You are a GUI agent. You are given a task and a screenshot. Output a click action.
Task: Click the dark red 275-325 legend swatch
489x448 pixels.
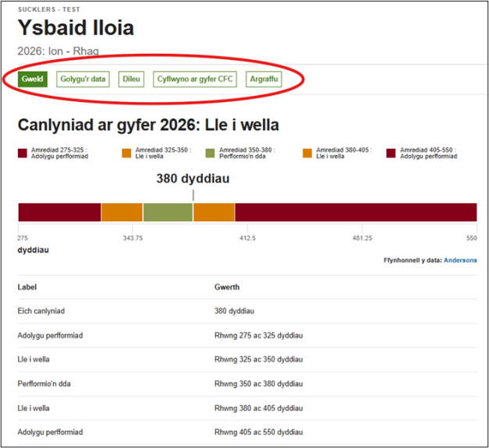coord(23,153)
